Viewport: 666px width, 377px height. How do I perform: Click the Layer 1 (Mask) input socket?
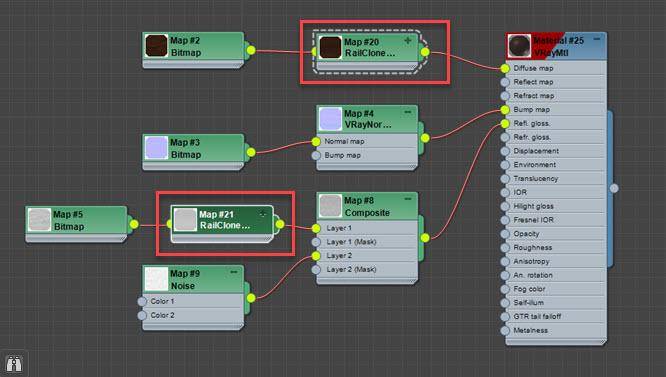(316, 242)
